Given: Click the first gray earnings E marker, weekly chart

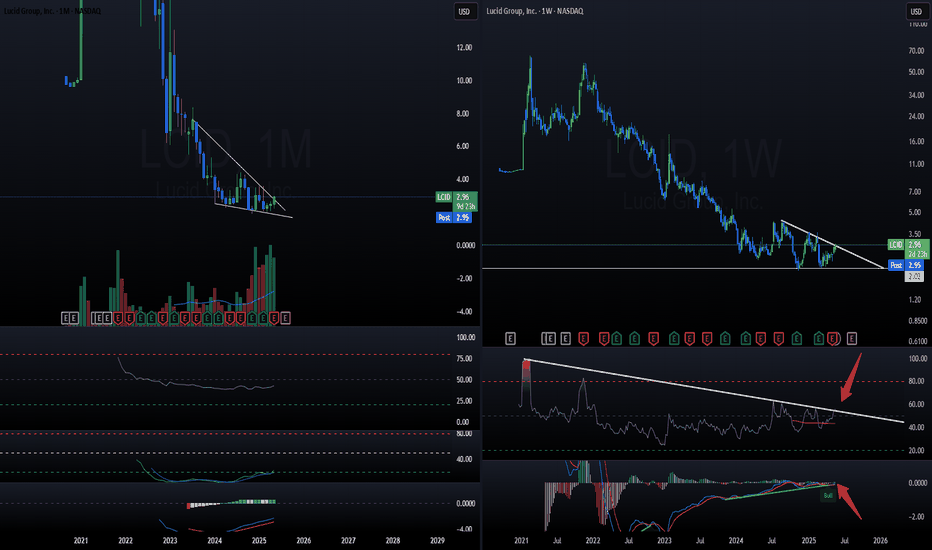Looking at the screenshot, I should pos(510,338).
